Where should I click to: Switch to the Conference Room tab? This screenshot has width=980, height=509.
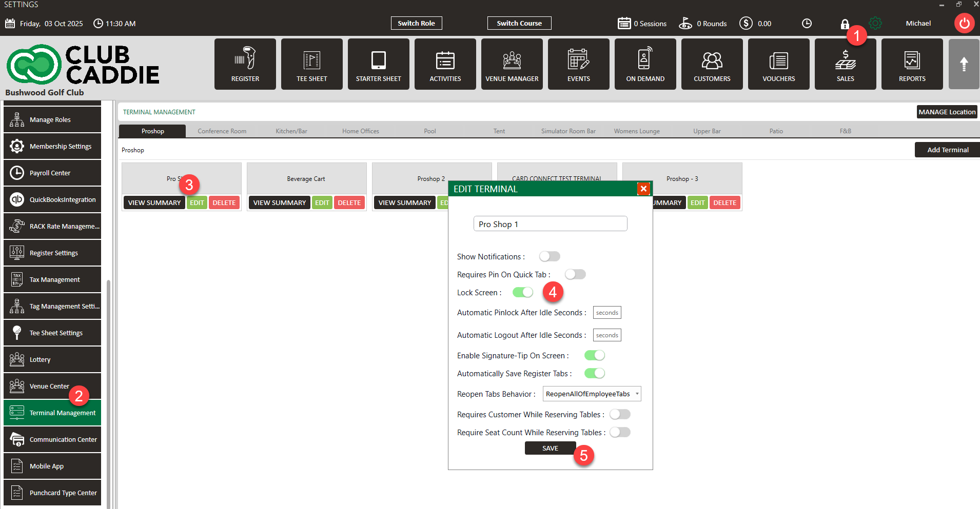[x=222, y=131]
